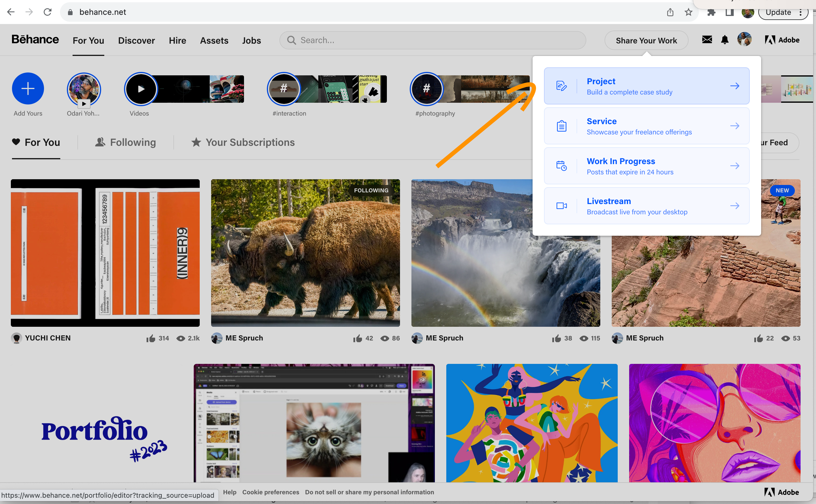816x504 pixels.
Task: Open the bison photo project thumbnail
Action: pyautogui.click(x=305, y=253)
